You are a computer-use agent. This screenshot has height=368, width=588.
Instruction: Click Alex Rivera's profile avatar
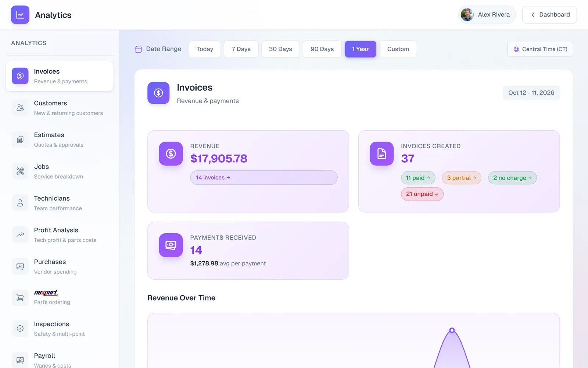467,15
